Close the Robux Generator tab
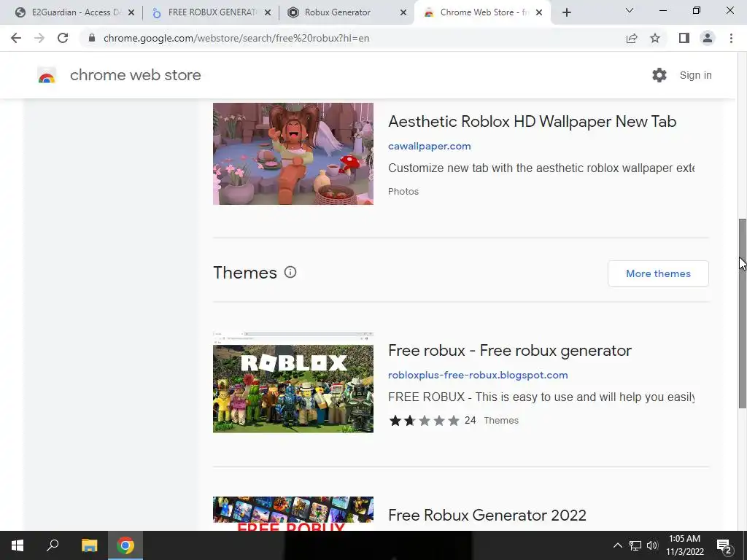747x560 pixels. (403, 13)
